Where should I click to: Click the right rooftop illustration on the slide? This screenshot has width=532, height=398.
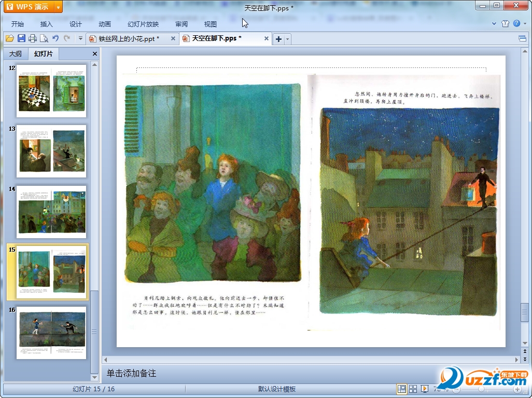point(409,211)
